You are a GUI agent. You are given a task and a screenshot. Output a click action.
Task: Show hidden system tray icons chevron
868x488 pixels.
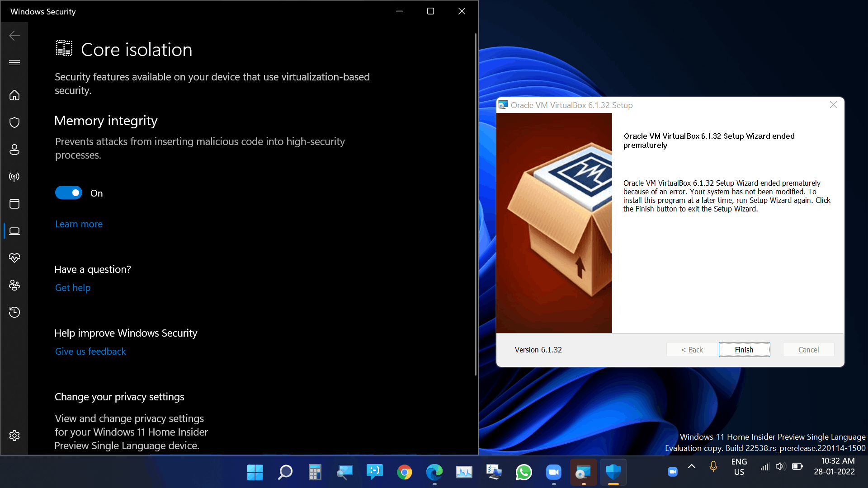(x=692, y=467)
